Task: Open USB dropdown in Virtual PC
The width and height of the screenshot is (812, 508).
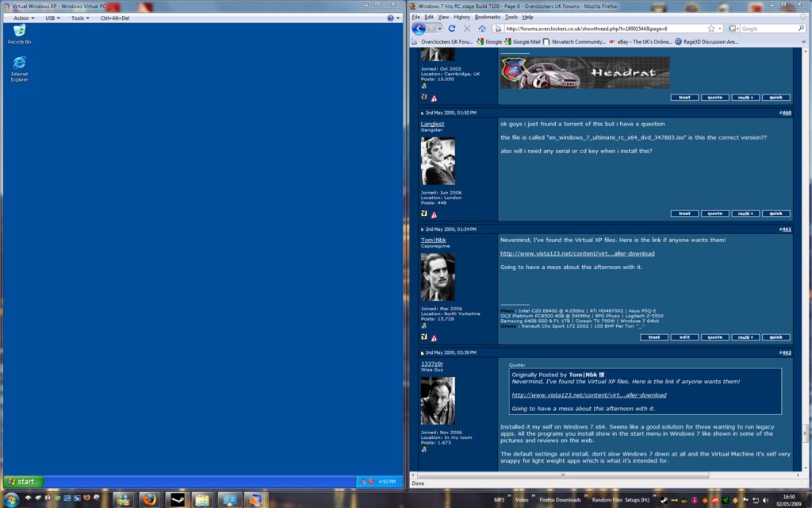Action: 52,17
